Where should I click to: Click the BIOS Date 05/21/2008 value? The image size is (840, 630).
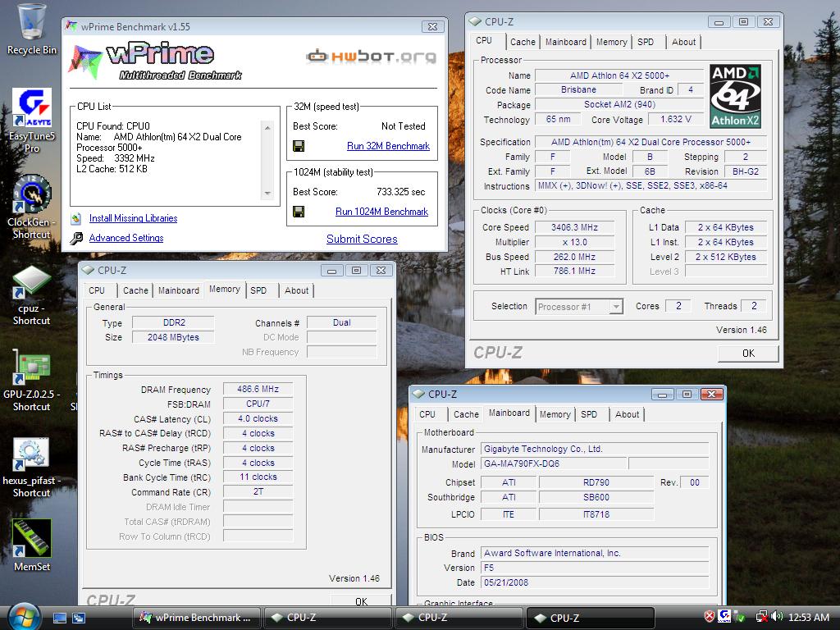596,582
